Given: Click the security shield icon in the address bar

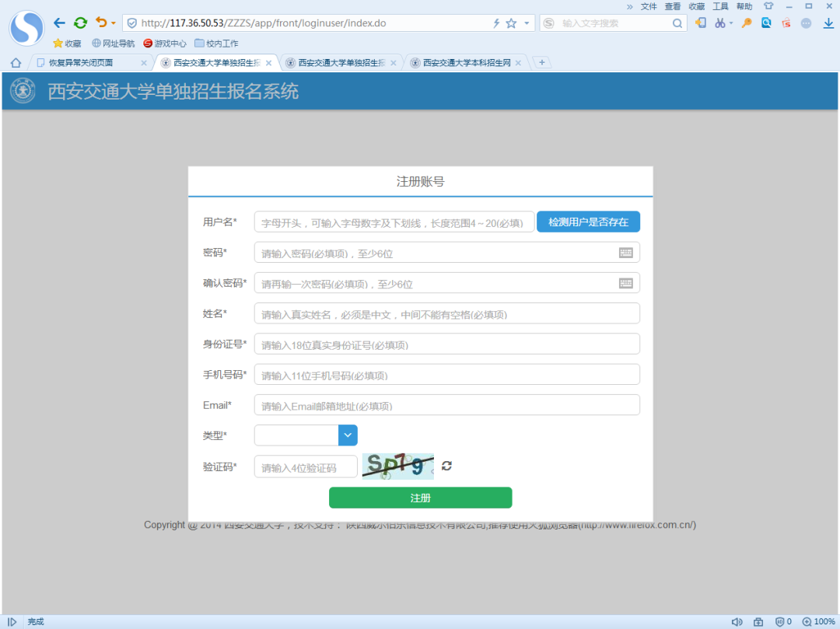Looking at the screenshot, I should pyautogui.click(x=131, y=23).
